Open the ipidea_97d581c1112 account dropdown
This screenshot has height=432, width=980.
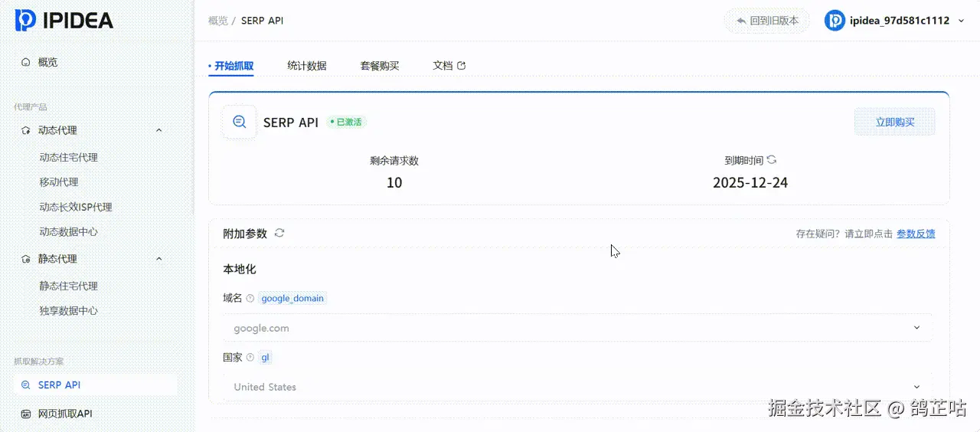895,21
